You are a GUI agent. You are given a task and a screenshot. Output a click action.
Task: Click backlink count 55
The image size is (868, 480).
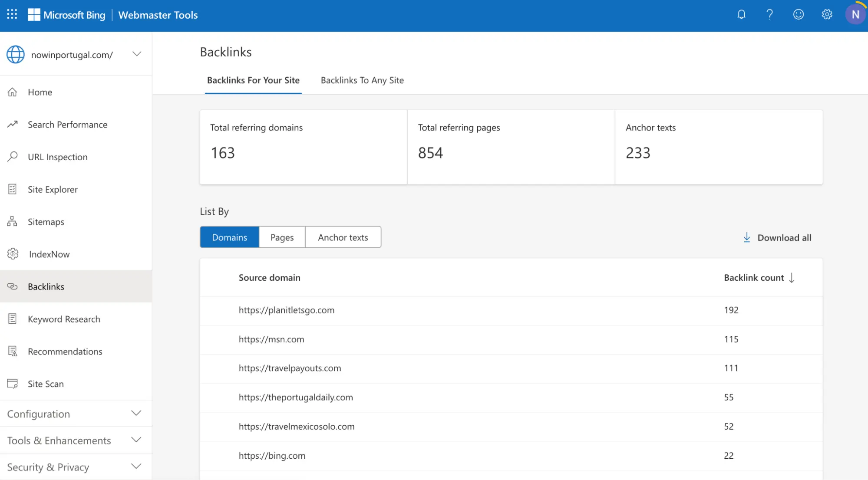coord(729,397)
